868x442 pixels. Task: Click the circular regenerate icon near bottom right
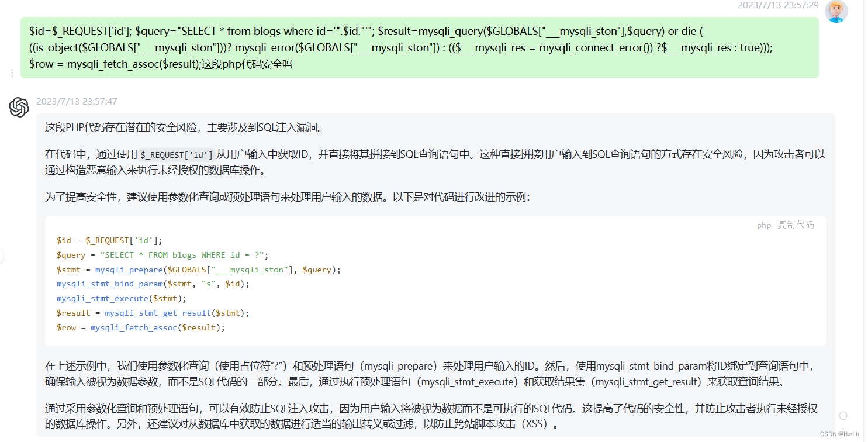[x=842, y=415]
